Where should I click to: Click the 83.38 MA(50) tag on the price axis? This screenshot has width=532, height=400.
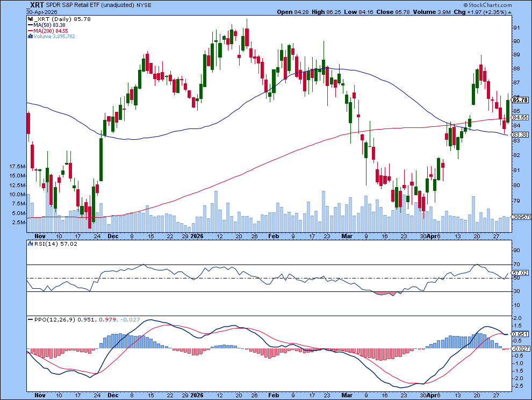(520, 135)
